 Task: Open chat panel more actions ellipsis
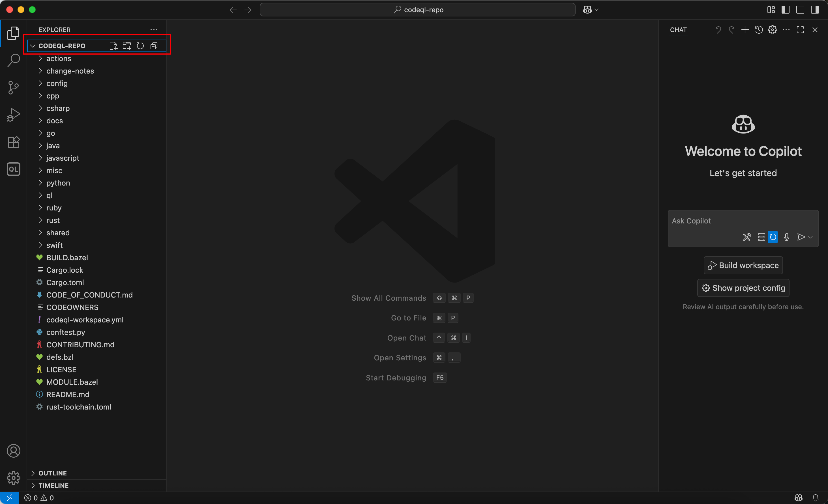[x=786, y=29]
